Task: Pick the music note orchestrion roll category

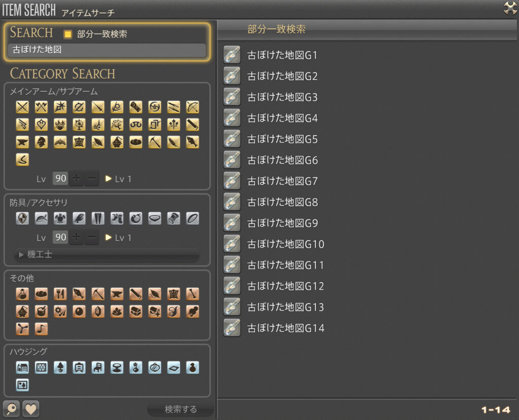Action: coord(41,329)
